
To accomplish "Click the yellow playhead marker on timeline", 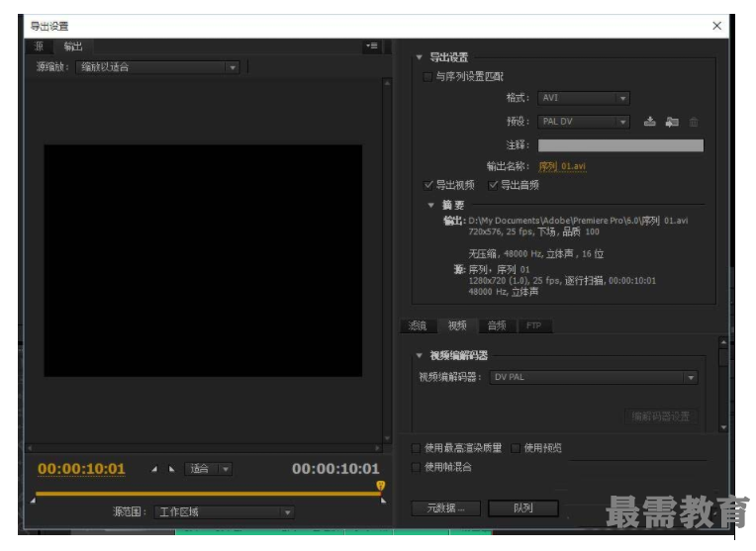I will pyautogui.click(x=380, y=486).
